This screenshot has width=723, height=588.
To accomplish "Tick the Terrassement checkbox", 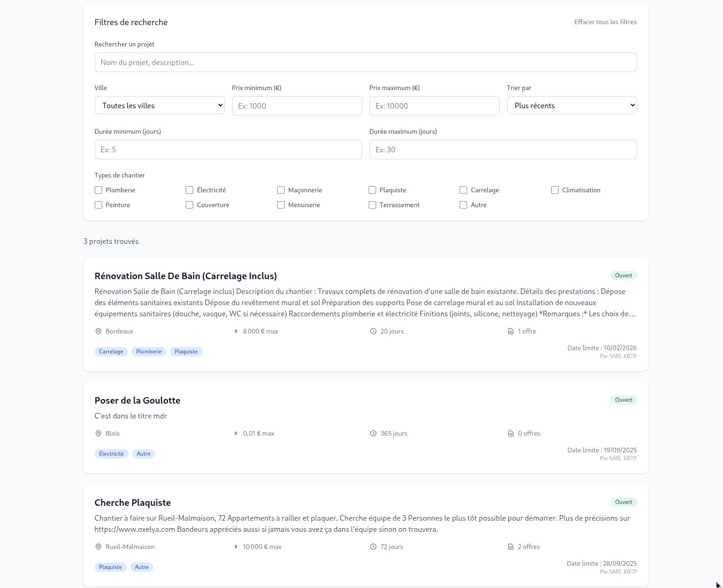I will pos(372,205).
